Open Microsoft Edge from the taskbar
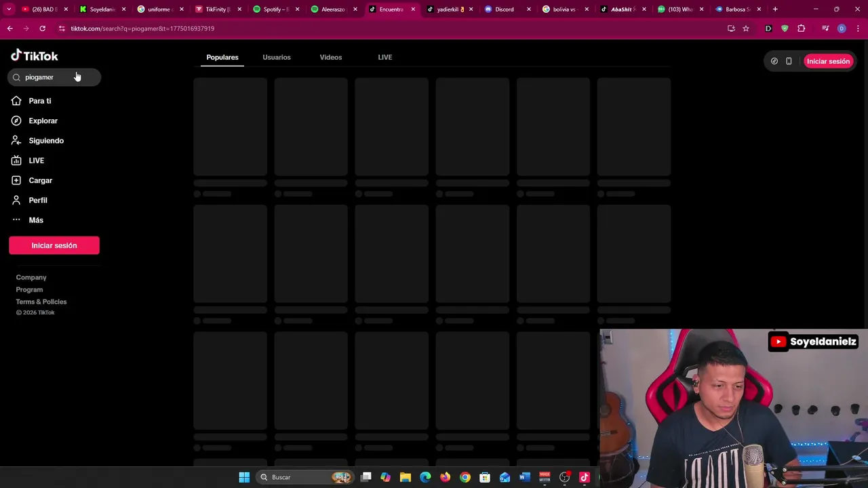Image resolution: width=868 pixels, height=488 pixels. point(425,477)
